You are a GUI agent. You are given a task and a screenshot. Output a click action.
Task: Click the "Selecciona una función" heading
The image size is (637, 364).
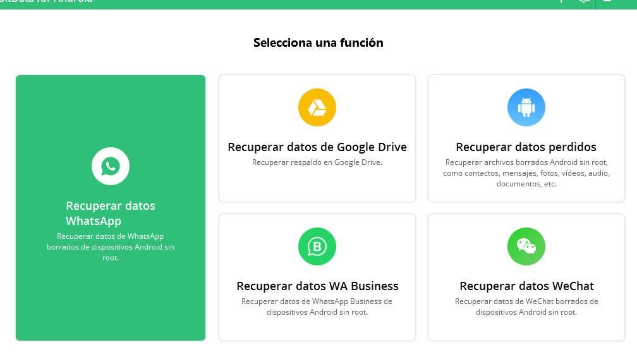click(x=318, y=43)
